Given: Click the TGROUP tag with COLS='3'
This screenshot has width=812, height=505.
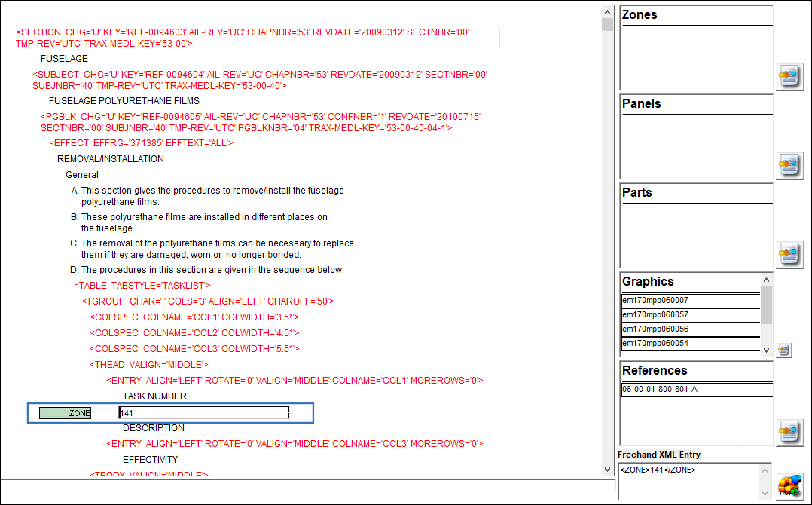Looking at the screenshot, I should point(208,301).
